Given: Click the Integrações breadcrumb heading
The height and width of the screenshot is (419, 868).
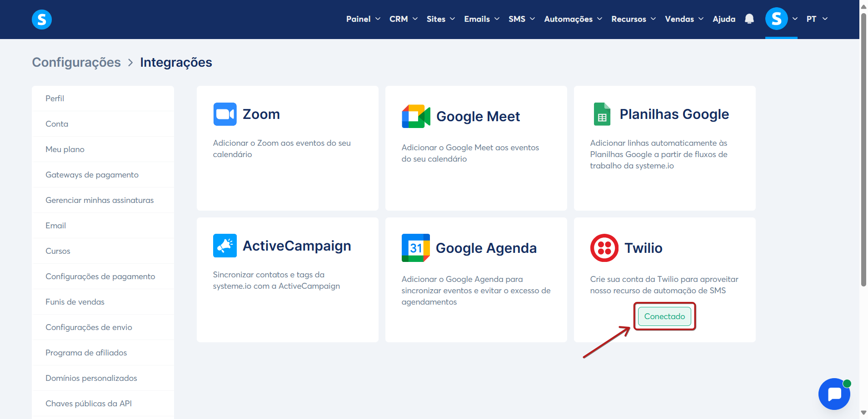Looking at the screenshot, I should [176, 62].
